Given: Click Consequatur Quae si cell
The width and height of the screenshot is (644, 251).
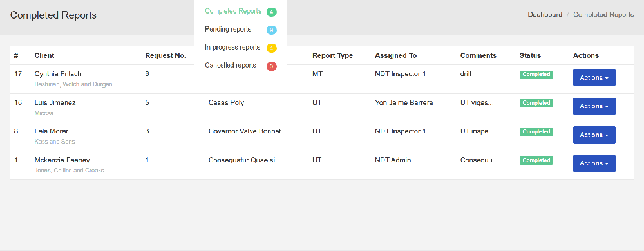Looking at the screenshot, I should (241, 160).
